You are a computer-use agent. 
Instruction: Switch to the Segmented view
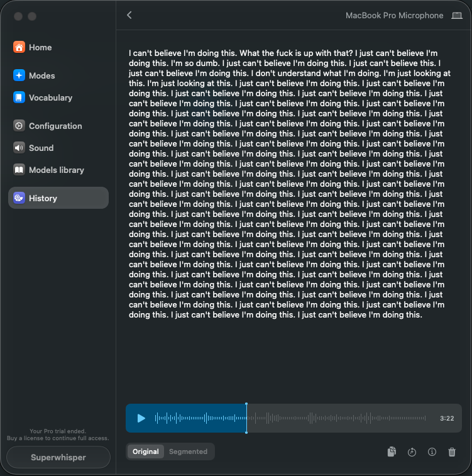189,451
